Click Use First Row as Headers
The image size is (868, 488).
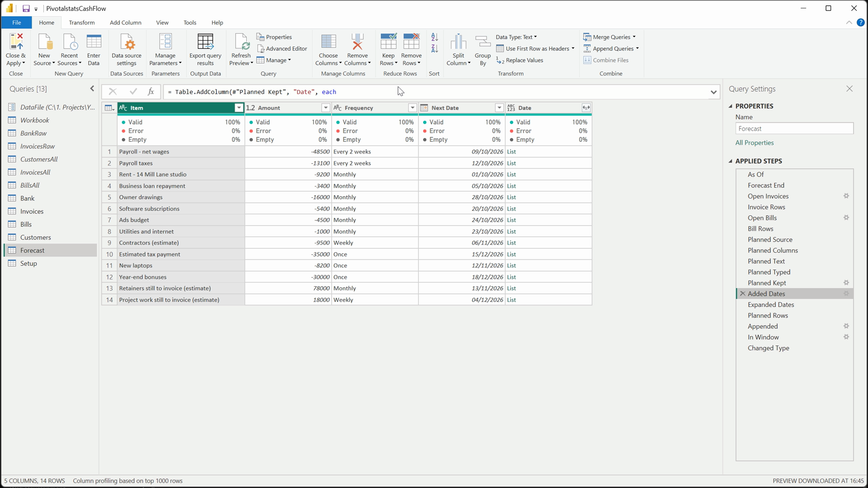tap(535, 49)
